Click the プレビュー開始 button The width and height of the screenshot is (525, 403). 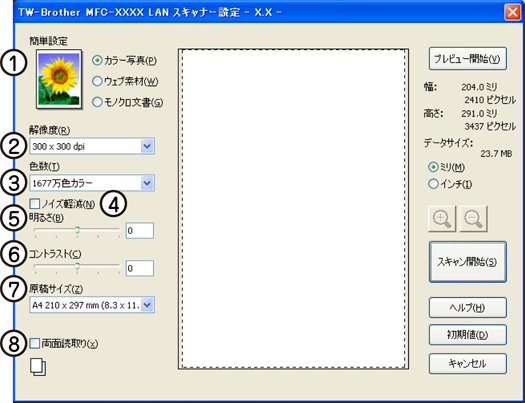(467, 59)
